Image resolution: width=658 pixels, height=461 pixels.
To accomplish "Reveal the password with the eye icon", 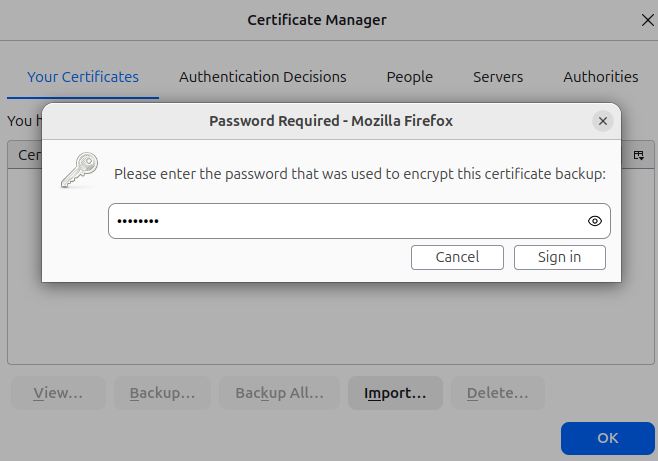I will point(595,221).
